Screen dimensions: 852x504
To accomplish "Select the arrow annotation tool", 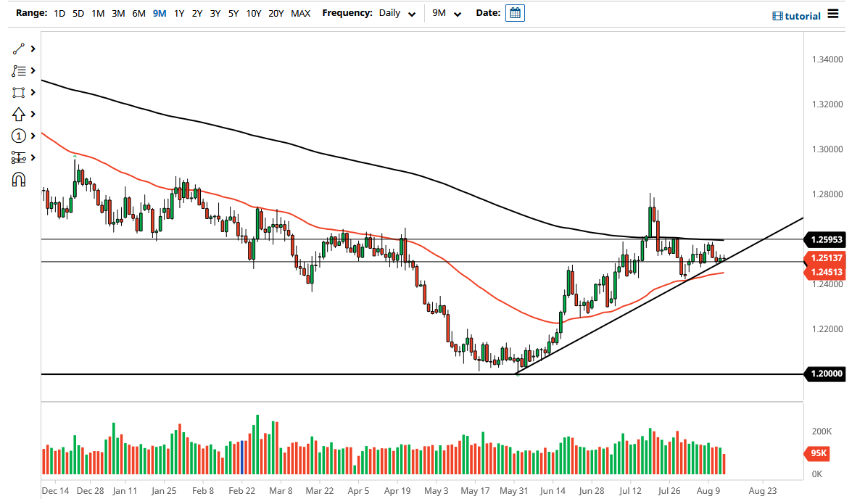I will (x=20, y=114).
